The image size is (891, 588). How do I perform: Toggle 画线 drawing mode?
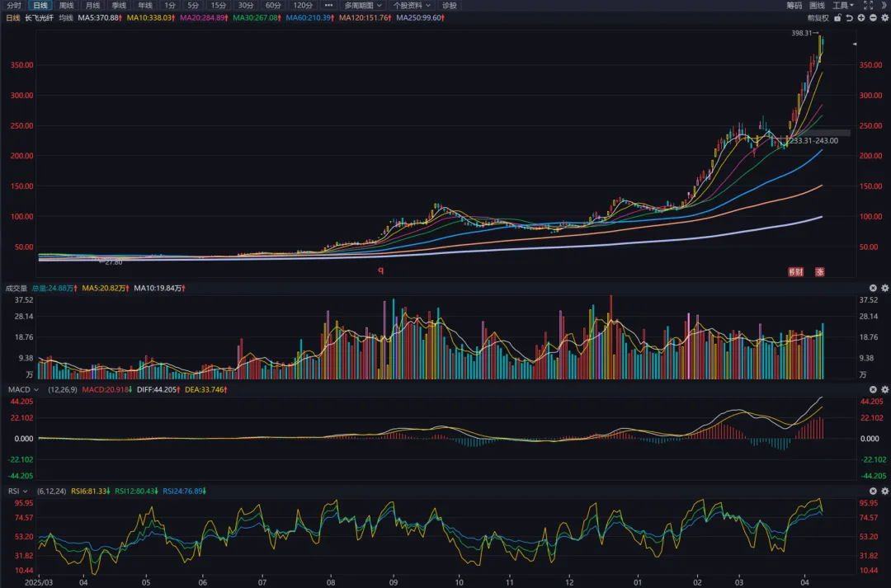817,5
